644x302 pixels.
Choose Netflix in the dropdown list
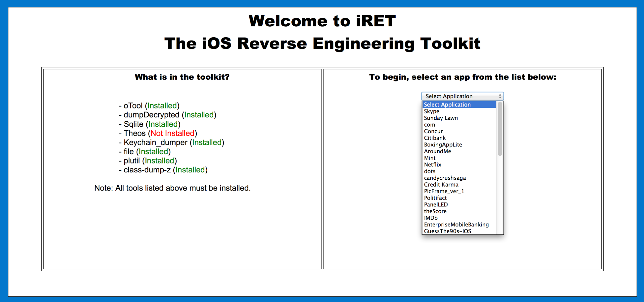click(x=432, y=165)
